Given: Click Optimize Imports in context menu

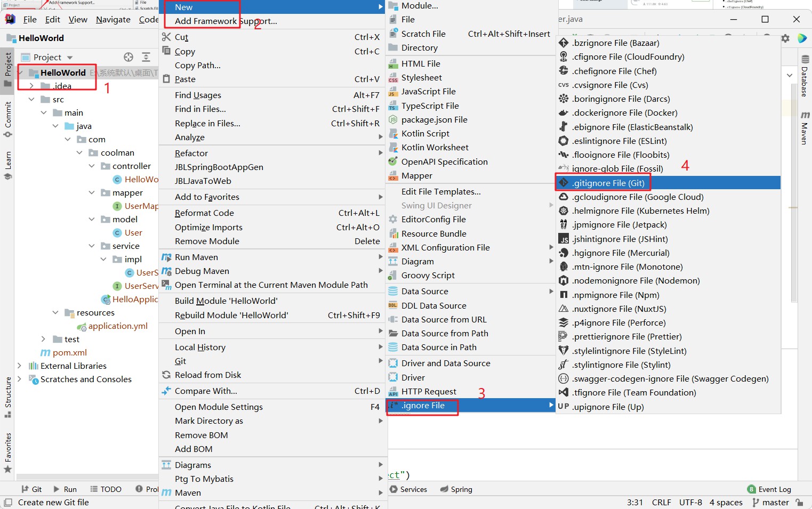Looking at the screenshot, I should tap(272, 227).
